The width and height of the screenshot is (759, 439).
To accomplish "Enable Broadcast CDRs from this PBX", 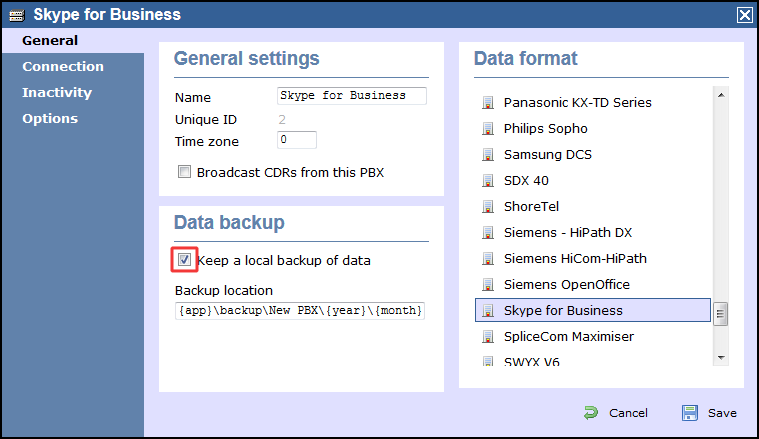I will click(x=184, y=172).
